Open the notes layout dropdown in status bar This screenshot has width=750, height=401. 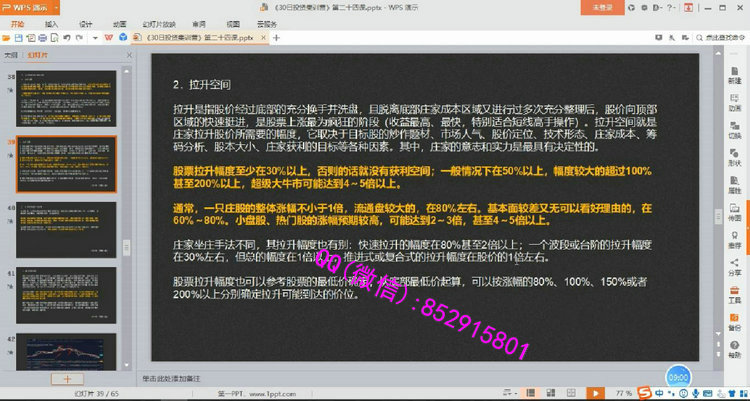[509, 393]
